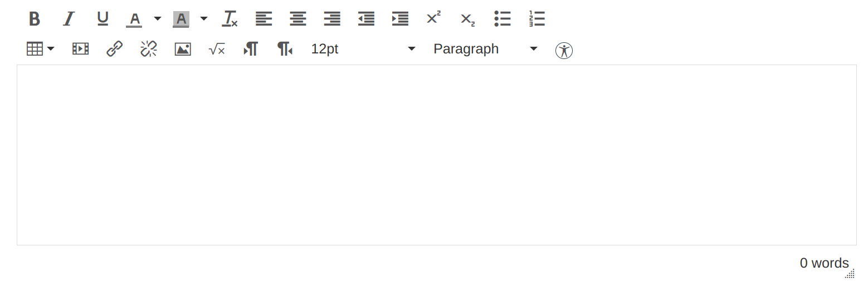The width and height of the screenshot is (868, 286).
Task: Toggle bold formatting
Action: coord(35,19)
